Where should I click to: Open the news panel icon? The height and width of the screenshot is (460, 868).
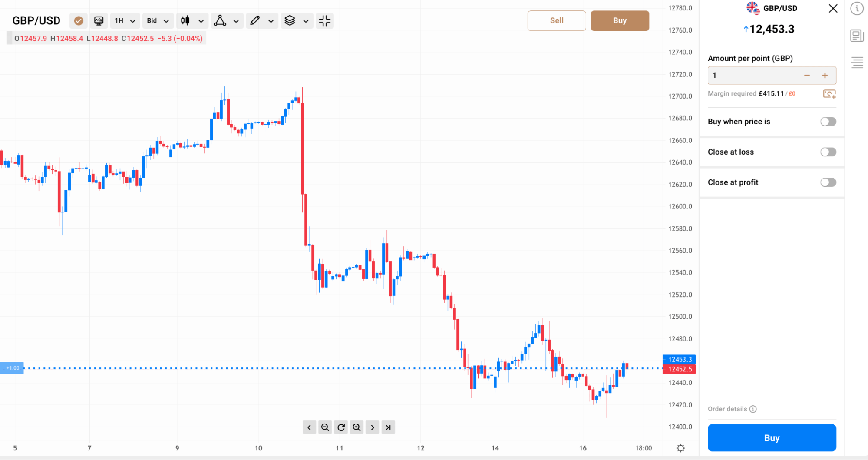(x=856, y=36)
